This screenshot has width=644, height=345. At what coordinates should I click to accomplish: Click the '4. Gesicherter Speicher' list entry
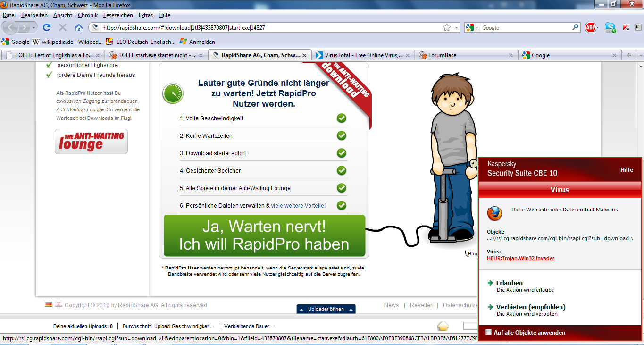[211, 171]
